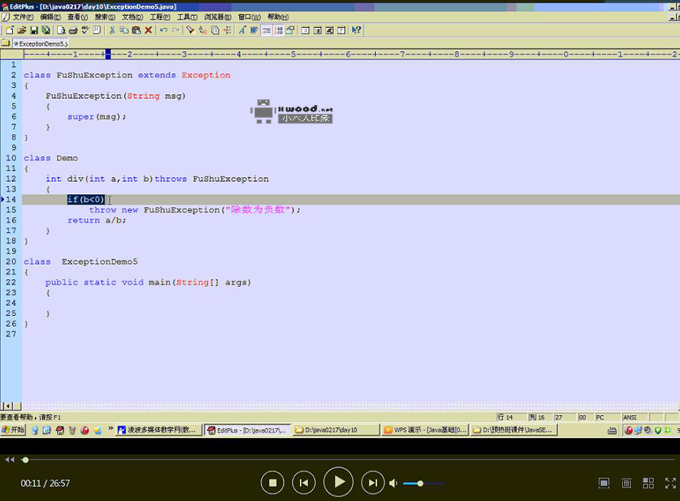Open the 工具(T) menu
This screenshot has width=680, height=501.
tap(187, 17)
